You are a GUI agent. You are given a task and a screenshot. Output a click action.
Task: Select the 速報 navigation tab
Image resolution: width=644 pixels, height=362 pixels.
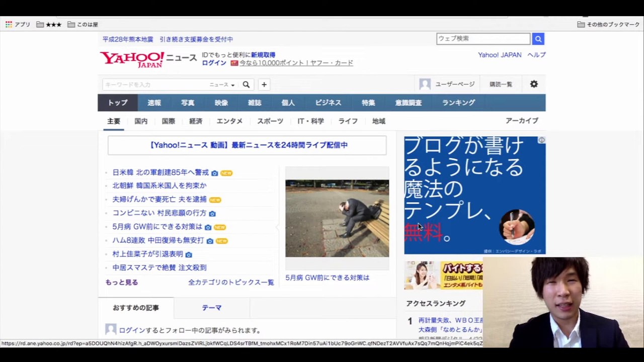point(154,103)
